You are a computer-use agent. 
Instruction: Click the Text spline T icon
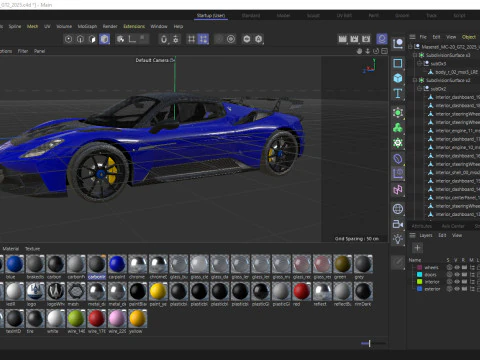(398, 94)
